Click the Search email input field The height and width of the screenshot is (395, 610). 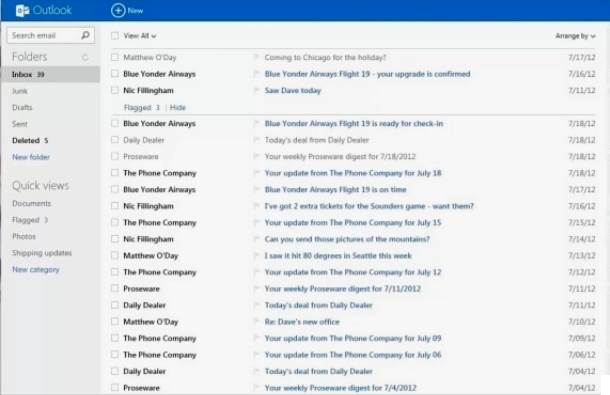[44, 35]
